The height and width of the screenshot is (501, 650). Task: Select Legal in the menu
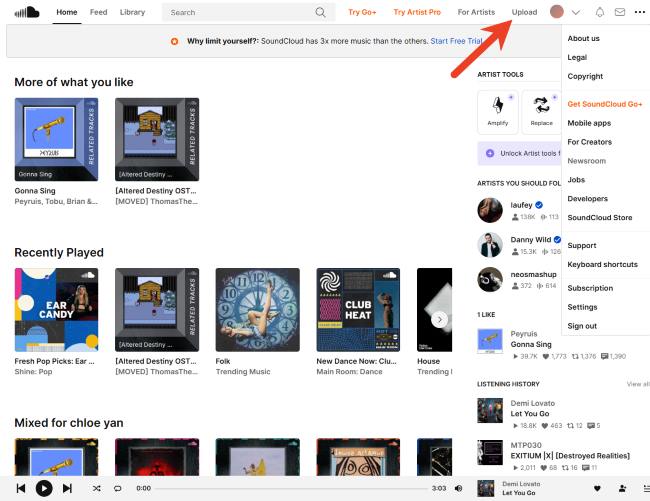(577, 57)
